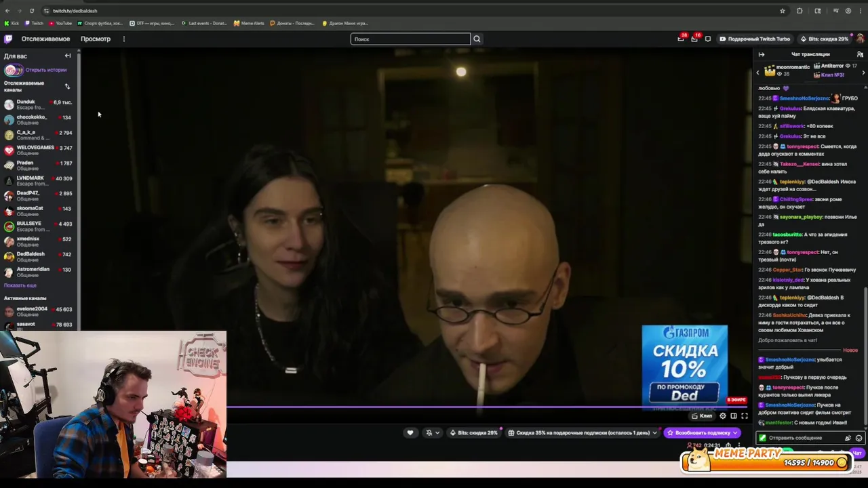The image size is (868, 488).
Task: Click Открыть истории in sidebar
Action: coord(46,70)
